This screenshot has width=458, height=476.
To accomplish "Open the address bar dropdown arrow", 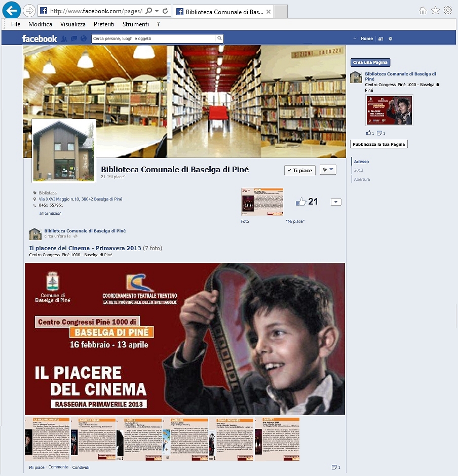I will pos(157,11).
